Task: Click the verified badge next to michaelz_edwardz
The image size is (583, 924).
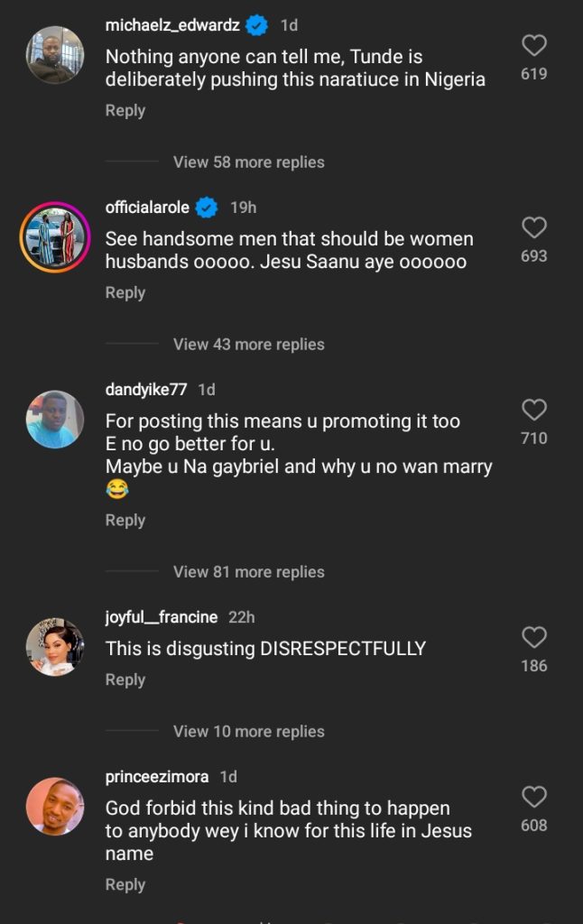Action: click(x=256, y=25)
